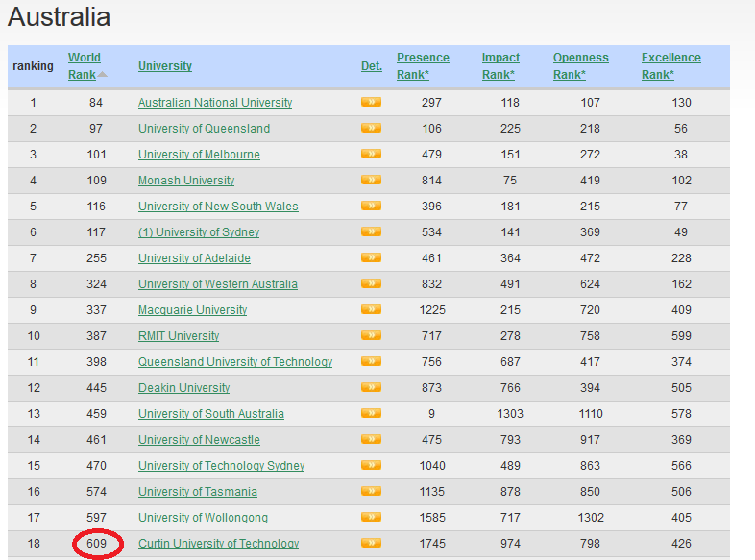Open details icon for University of Wollongong
The height and width of the screenshot is (560, 755).
371,518
